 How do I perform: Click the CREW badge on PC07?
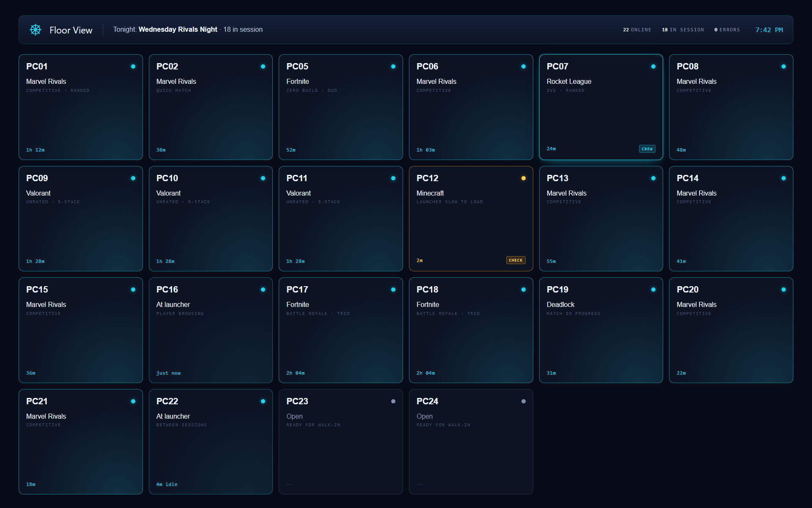point(647,149)
